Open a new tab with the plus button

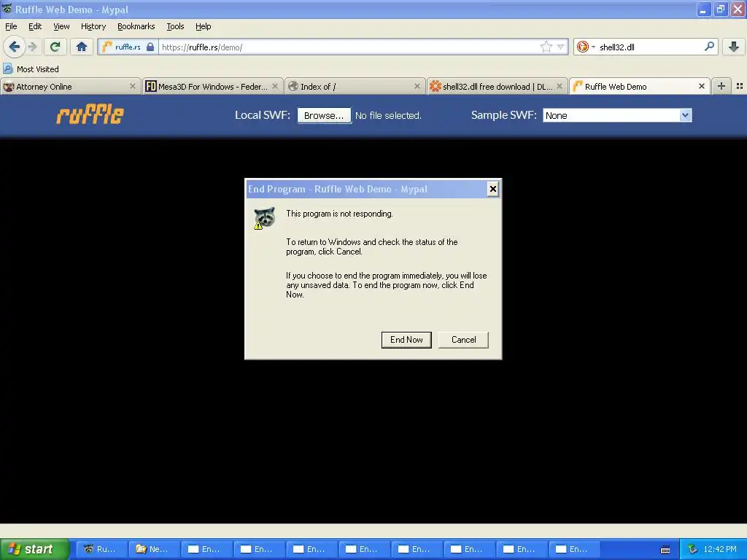[721, 86]
